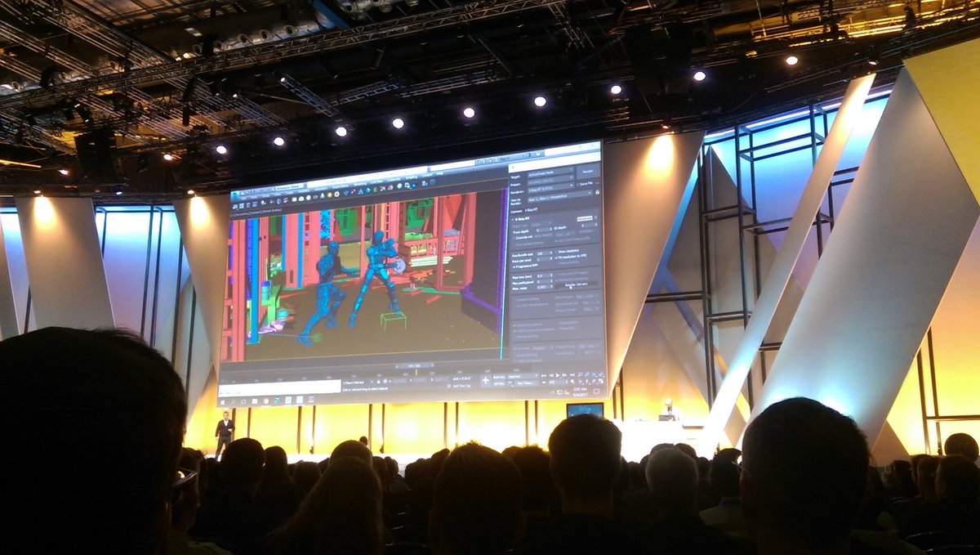The width and height of the screenshot is (980, 555).
Task: Click the white MAXScript mini listener box
Action: click(281, 387)
